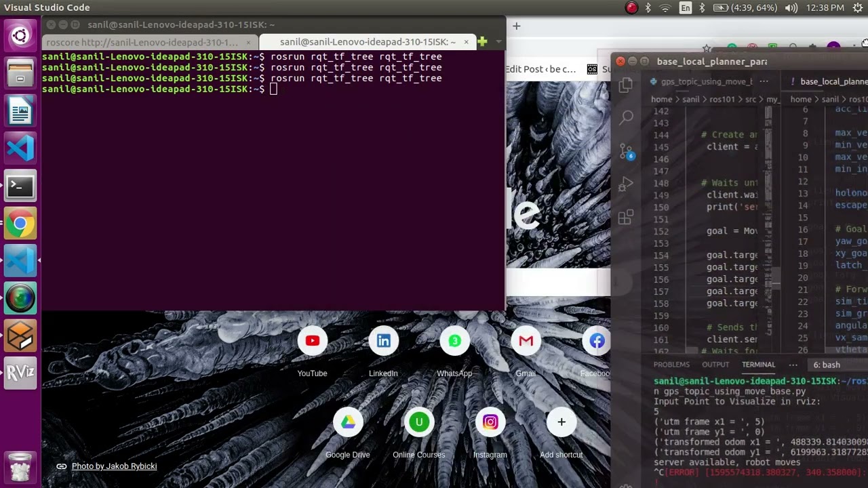Screen dimensions: 868x488
Task: Open the system power gear menu
Action: [858, 8]
